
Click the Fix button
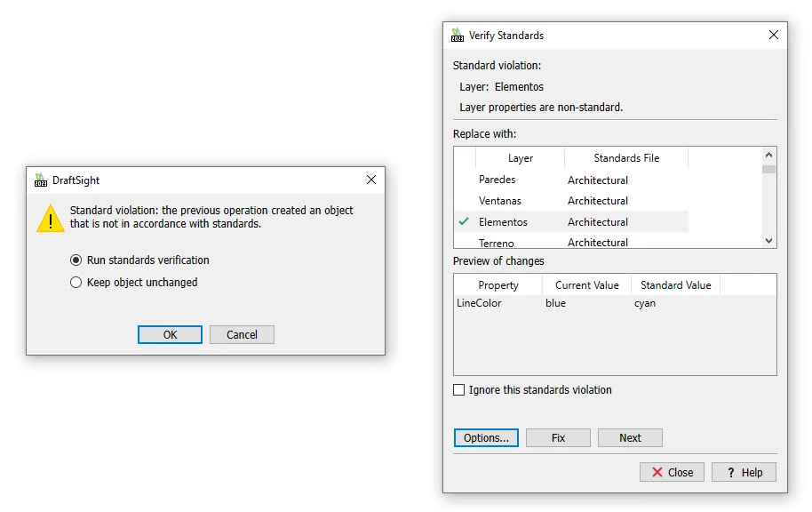pos(558,438)
